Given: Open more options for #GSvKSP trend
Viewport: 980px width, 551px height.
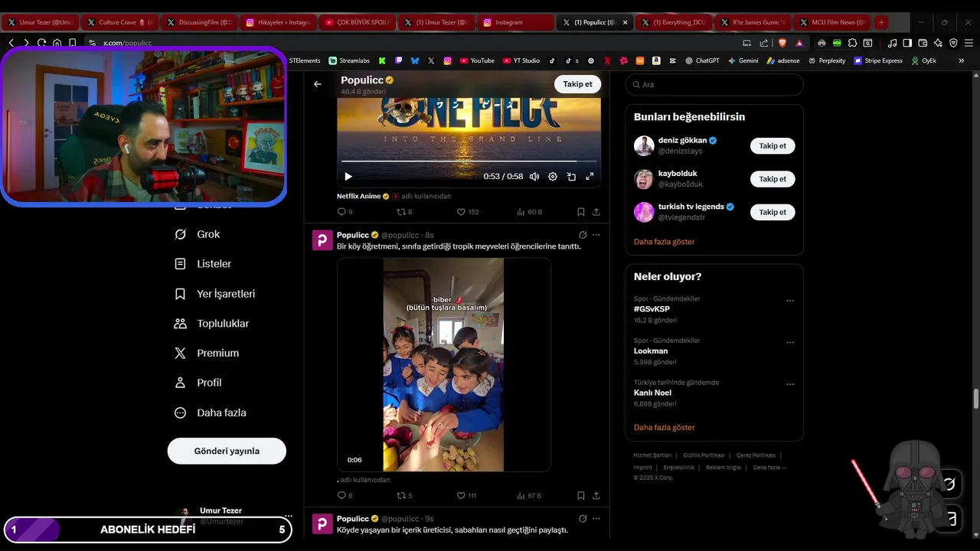Looking at the screenshot, I should 790,301.
